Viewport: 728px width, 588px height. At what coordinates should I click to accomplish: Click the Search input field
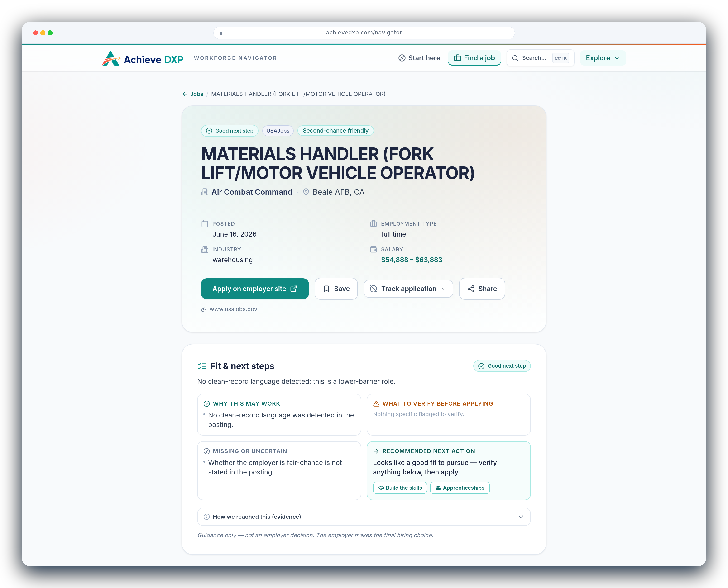(x=540, y=58)
